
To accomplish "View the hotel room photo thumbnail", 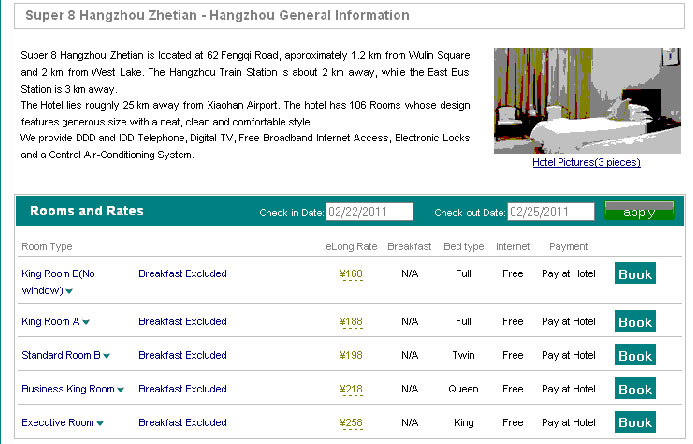I will click(587, 101).
